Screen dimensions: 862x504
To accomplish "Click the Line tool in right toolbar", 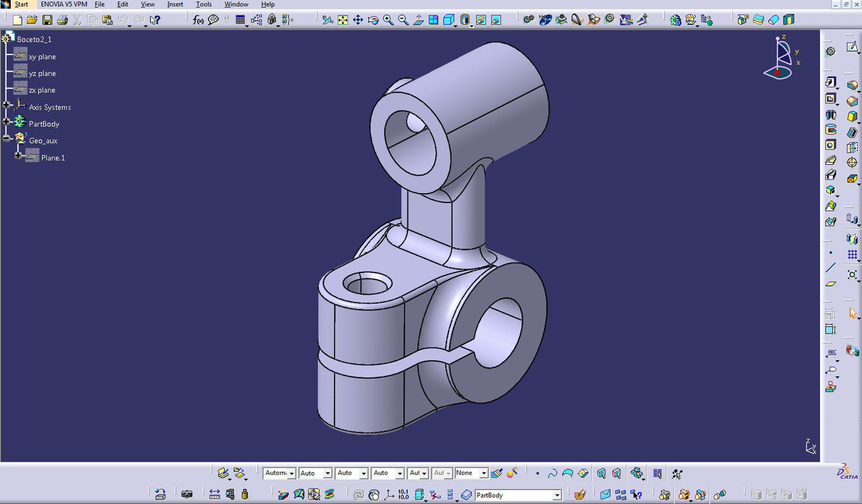I will point(830,268).
